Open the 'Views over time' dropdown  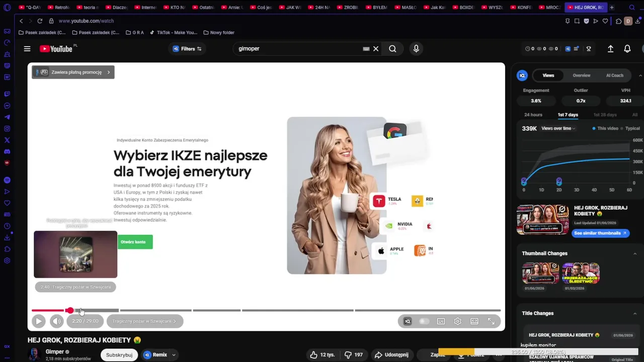click(558, 129)
